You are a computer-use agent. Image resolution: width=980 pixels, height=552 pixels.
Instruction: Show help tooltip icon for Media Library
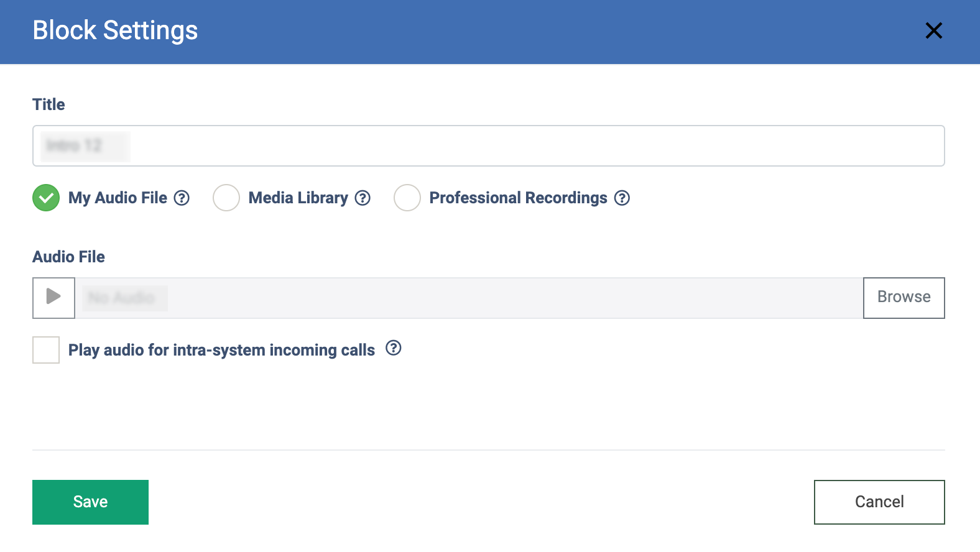tap(363, 198)
